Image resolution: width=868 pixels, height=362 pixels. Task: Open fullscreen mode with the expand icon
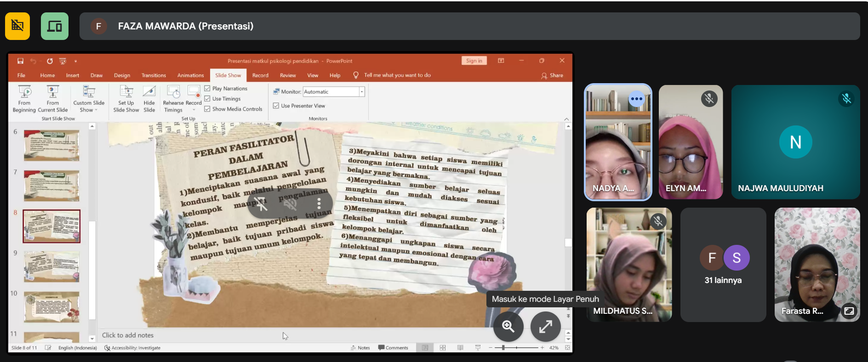[545, 327]
